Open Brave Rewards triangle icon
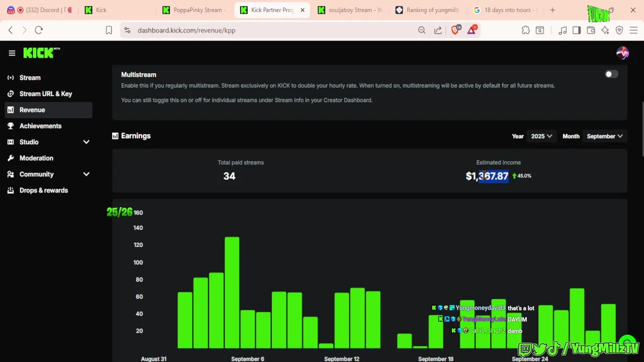The height and width of the screenshot is (362, 644). (471, 30)
